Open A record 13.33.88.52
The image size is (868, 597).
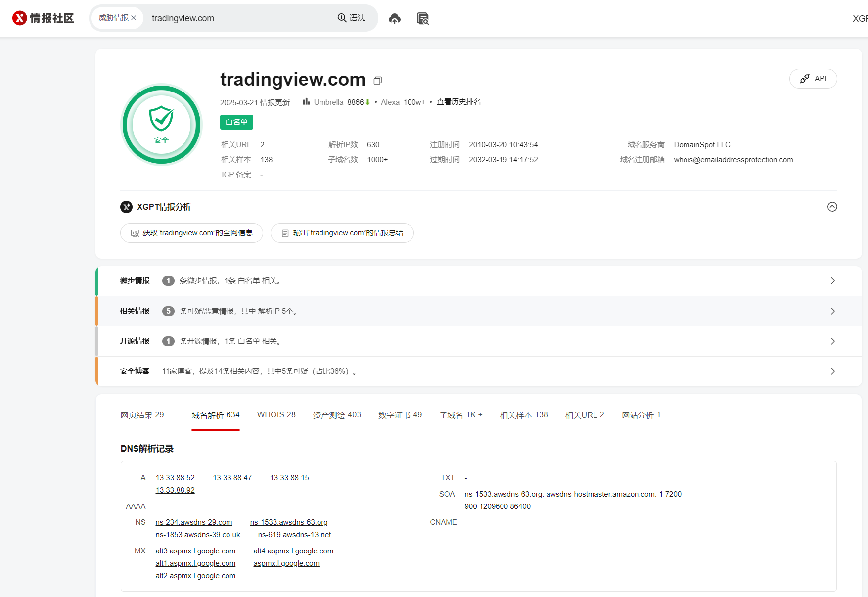point(175,478)
